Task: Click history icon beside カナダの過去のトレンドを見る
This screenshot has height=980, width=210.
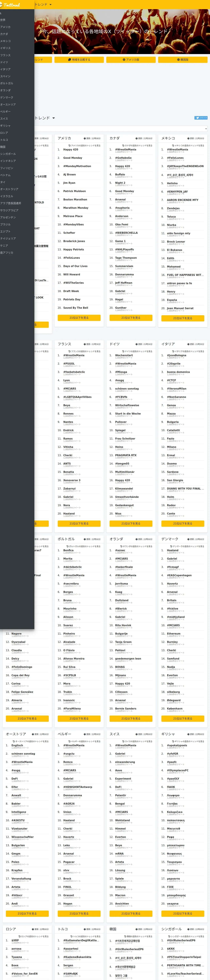Action: tap(123, 145)
